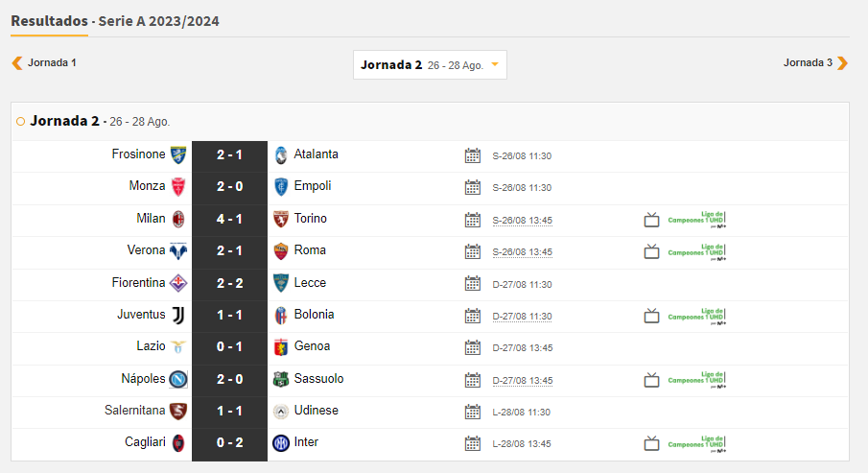
Task: Go to next Jornada 3
Action: point(842,63)
